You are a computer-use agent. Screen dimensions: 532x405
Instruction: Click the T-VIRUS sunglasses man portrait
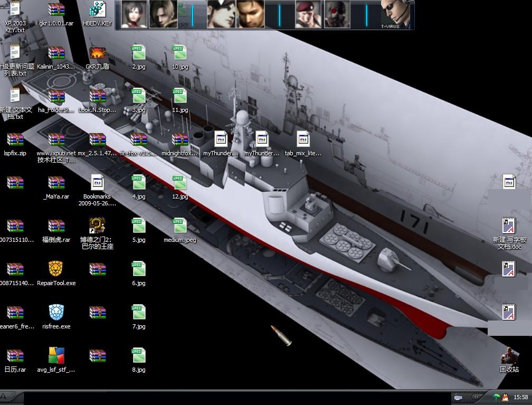click(395, 14)
